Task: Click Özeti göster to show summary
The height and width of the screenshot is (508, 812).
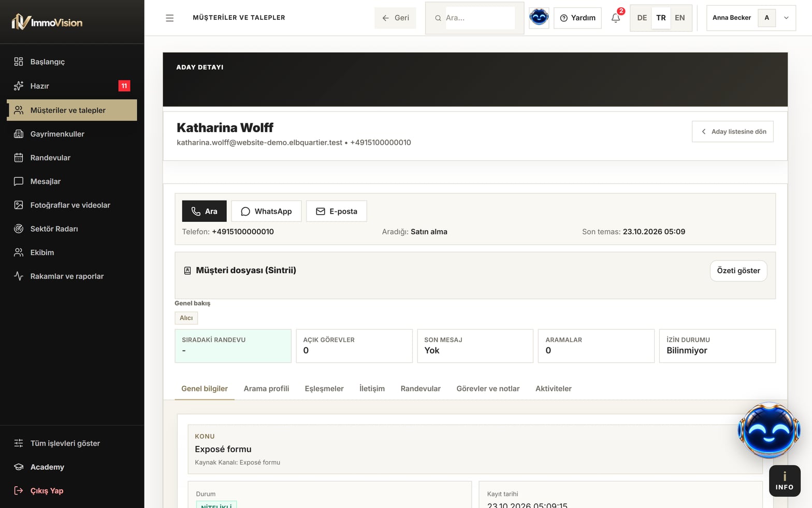Action: coord(738,271)
